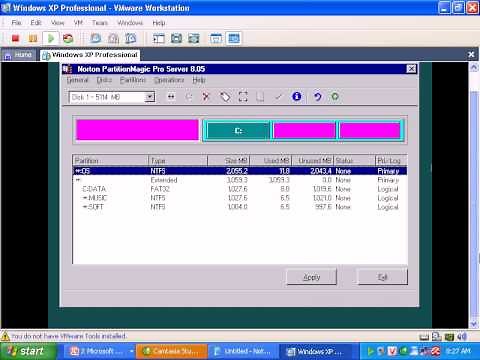This screenshot has height=360, width=480.
Task: Open VMware VM menu
Action: click(x=78, y=23)
